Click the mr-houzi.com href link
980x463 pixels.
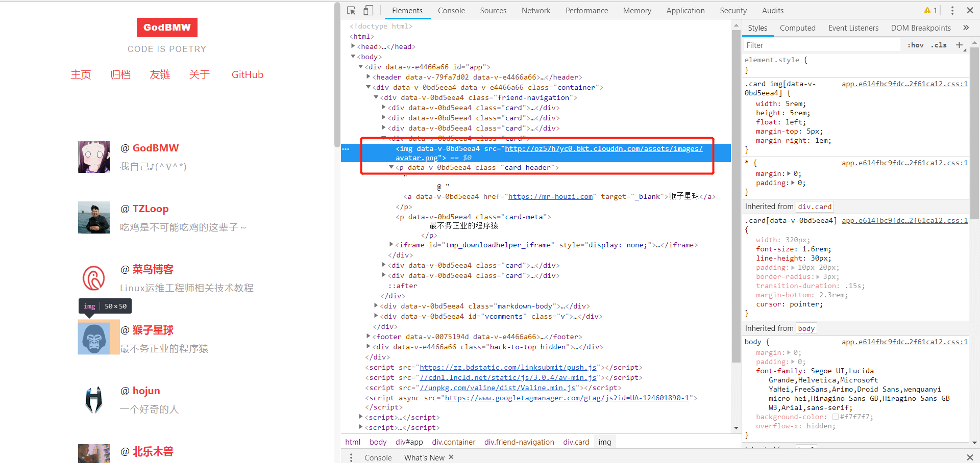[x=550, y=196]
